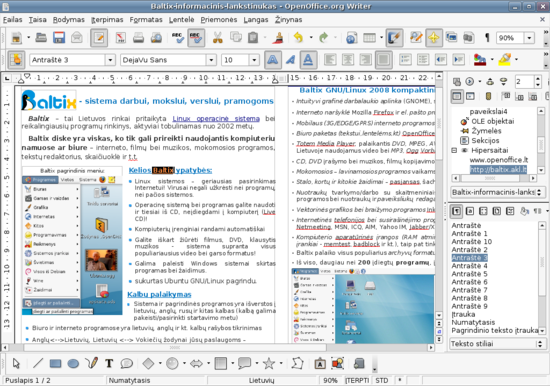
Task: Toggle the Navigator star button
Action: 434,38
